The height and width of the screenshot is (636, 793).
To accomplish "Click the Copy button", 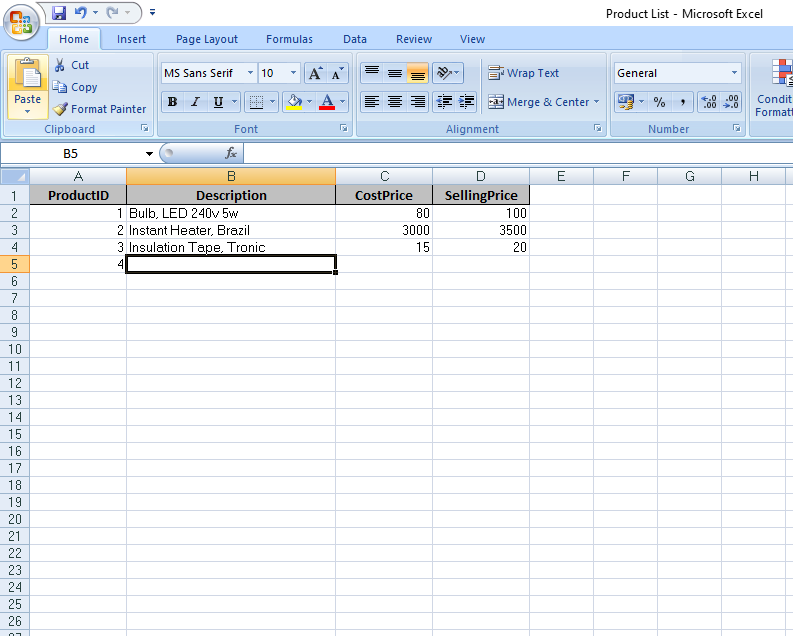I will point(75,87).
